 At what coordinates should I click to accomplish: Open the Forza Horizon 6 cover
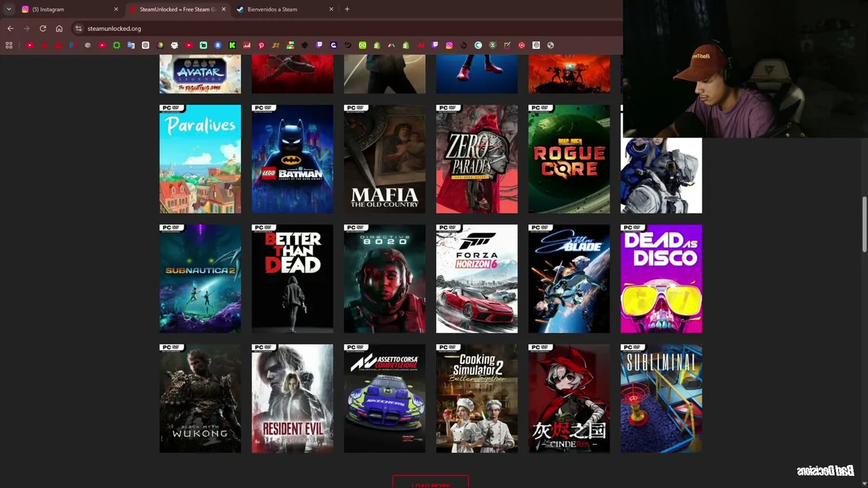pos(477,279)
